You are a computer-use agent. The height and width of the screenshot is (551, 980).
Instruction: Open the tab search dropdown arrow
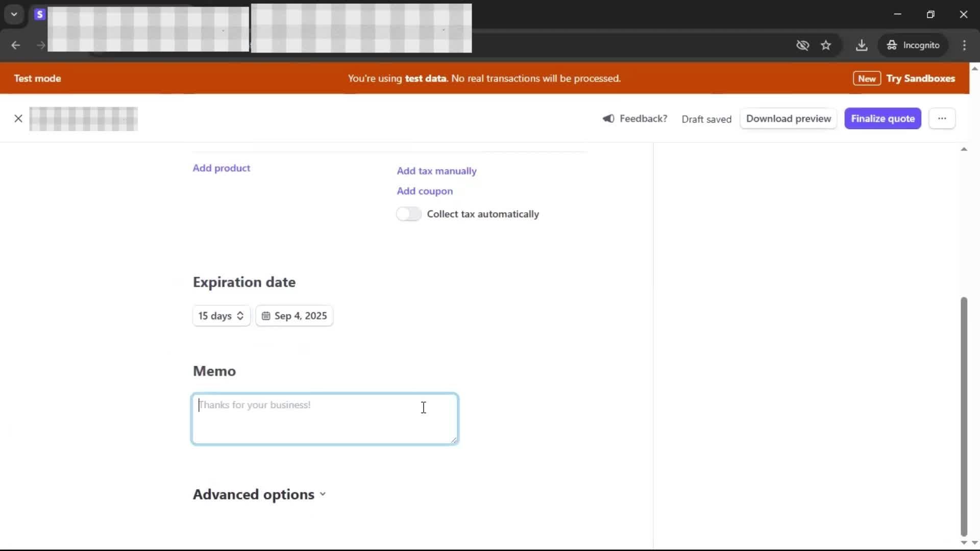14,14
